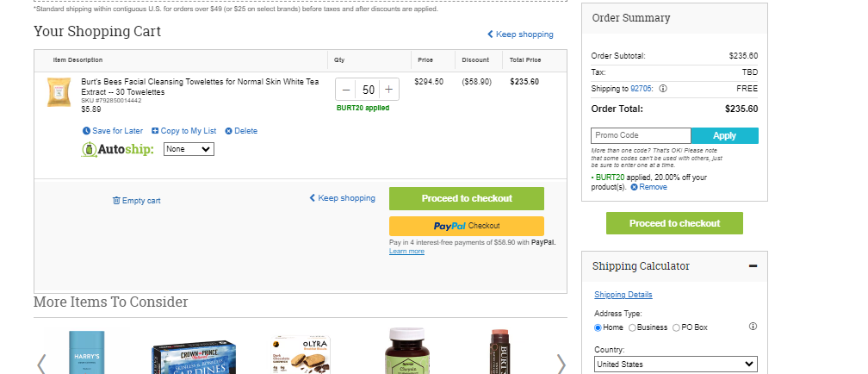This screenshot has height=374, width=868.
Task: Show next items with right carousel arrow
Action: point(561,364)
